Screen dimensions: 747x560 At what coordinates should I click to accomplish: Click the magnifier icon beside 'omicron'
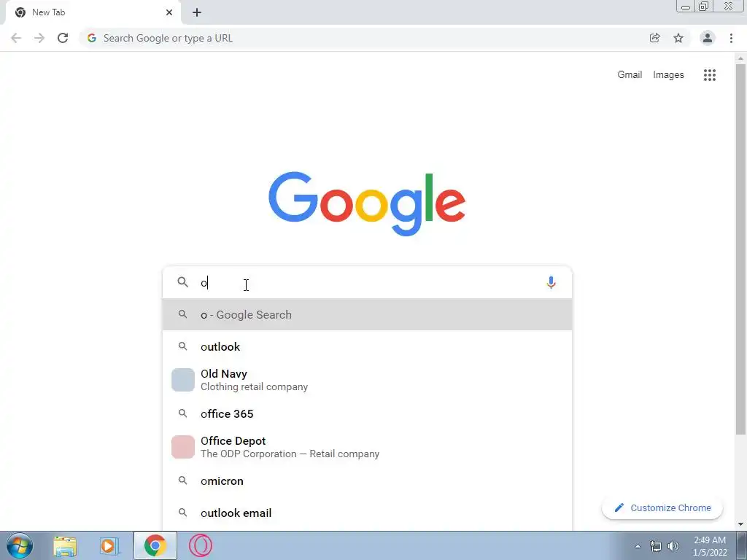182,481
